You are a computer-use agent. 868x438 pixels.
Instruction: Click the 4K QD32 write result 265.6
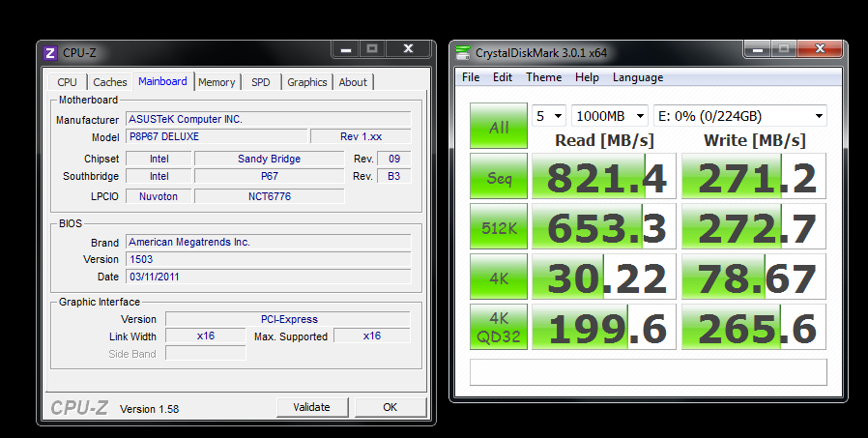754,327
